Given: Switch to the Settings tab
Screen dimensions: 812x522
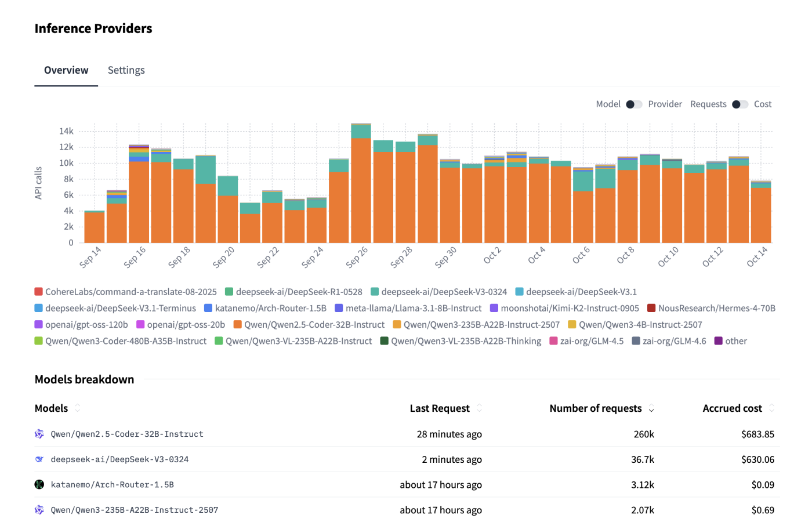Looking at the screenshot, I should tap(126, 70).
